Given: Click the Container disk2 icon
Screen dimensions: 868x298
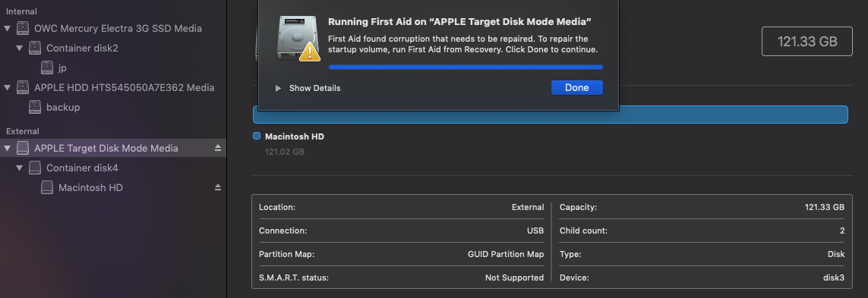Looking at the screenshot, I should pos(35,48).
